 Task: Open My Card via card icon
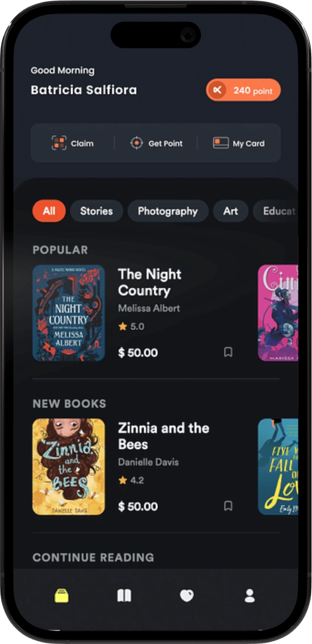point(221,143)
